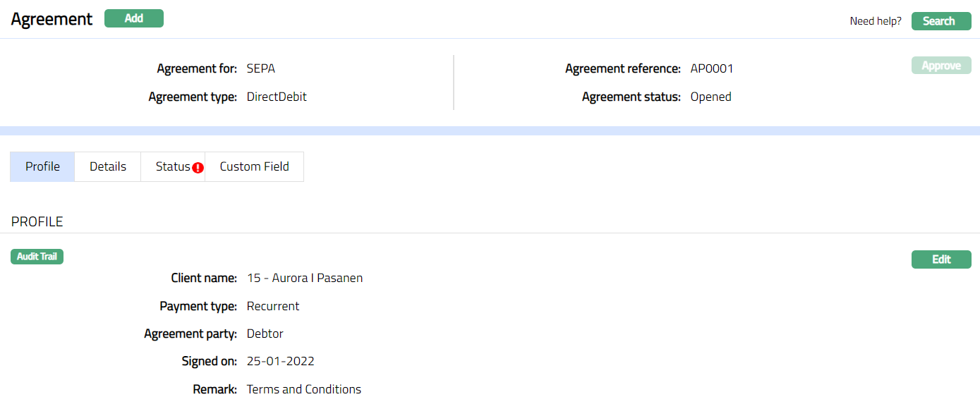Click the Search button
980x404 pixels.
(x=941, y=21)
